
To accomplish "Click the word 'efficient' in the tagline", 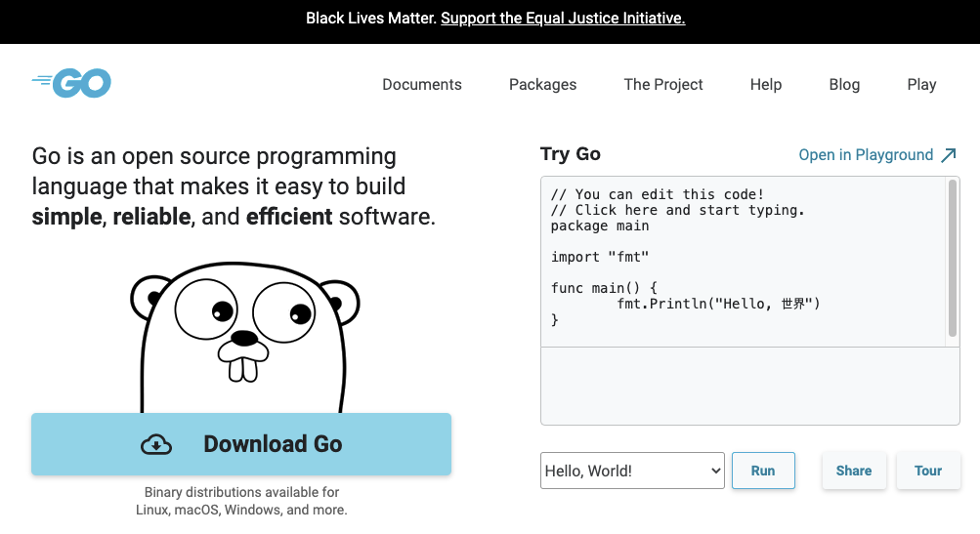I will pos(289,217).
